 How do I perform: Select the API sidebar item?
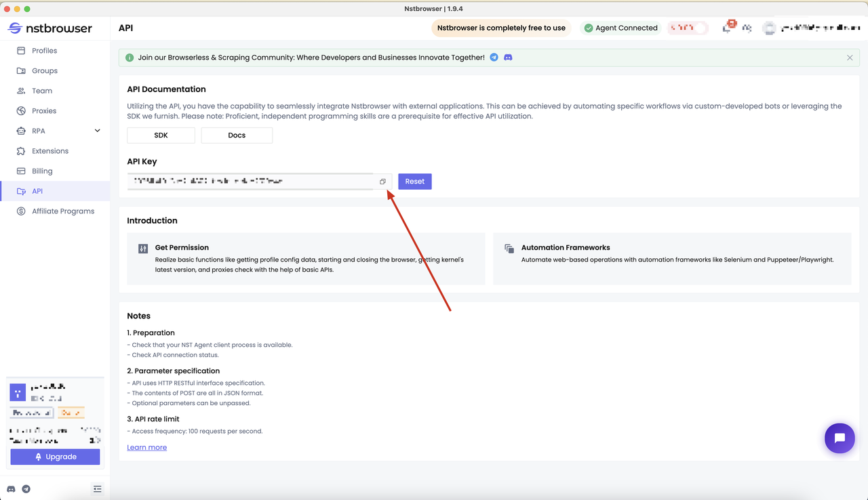click(55, 191)
